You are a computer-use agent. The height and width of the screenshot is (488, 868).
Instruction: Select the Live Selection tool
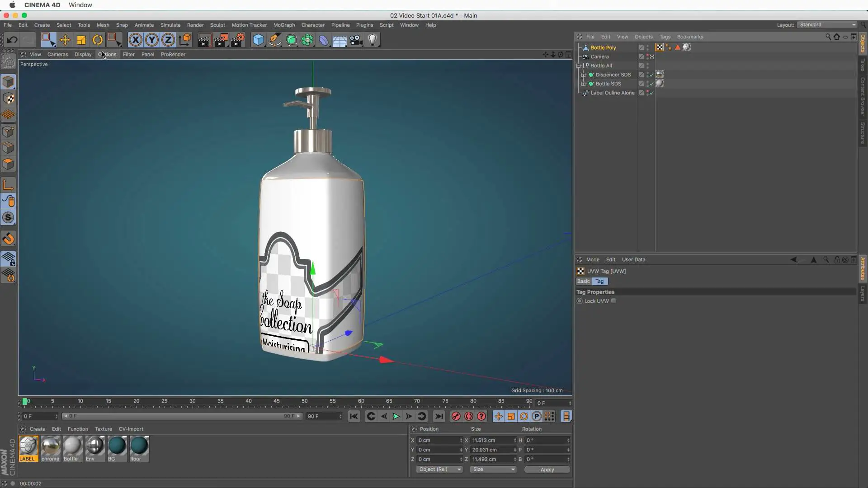point(48,40)
